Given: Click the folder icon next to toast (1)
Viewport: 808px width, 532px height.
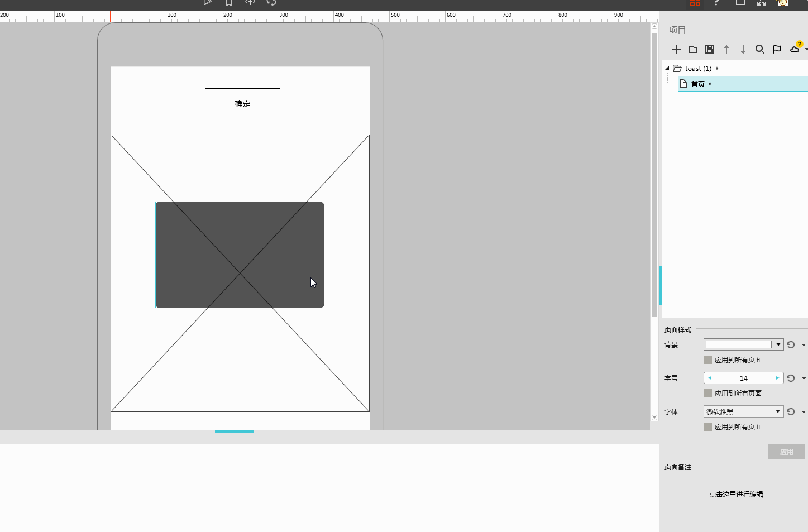Looking at the screenshot, I should coord(677,69).
